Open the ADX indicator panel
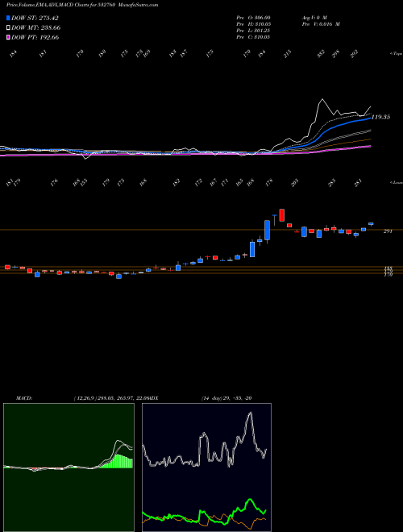 206,468
